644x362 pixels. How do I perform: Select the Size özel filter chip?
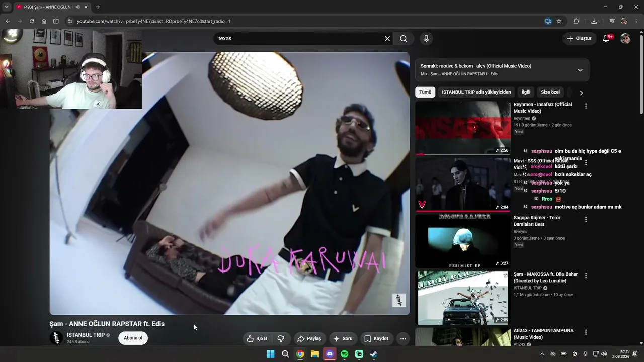click(550, 92)
